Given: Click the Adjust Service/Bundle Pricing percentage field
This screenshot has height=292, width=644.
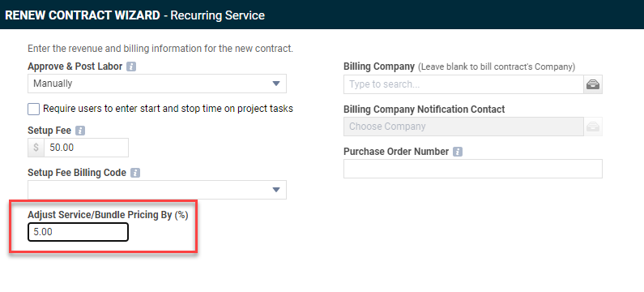Looking at the screenshot, I should [78, 232].
